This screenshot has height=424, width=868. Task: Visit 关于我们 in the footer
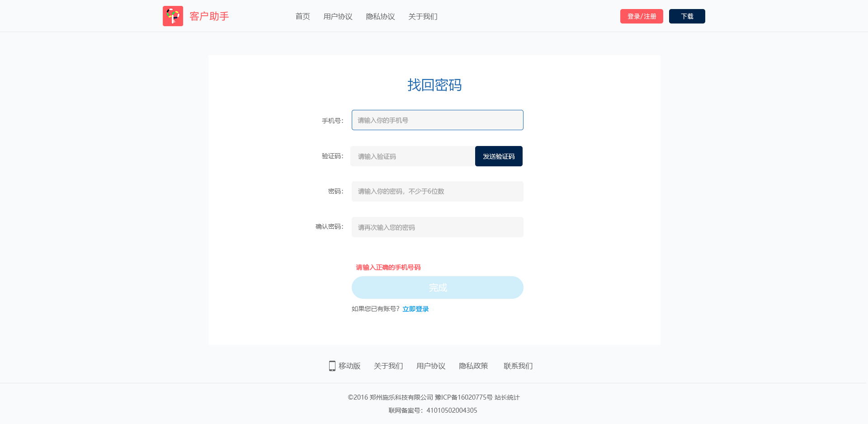pos(388,366)
